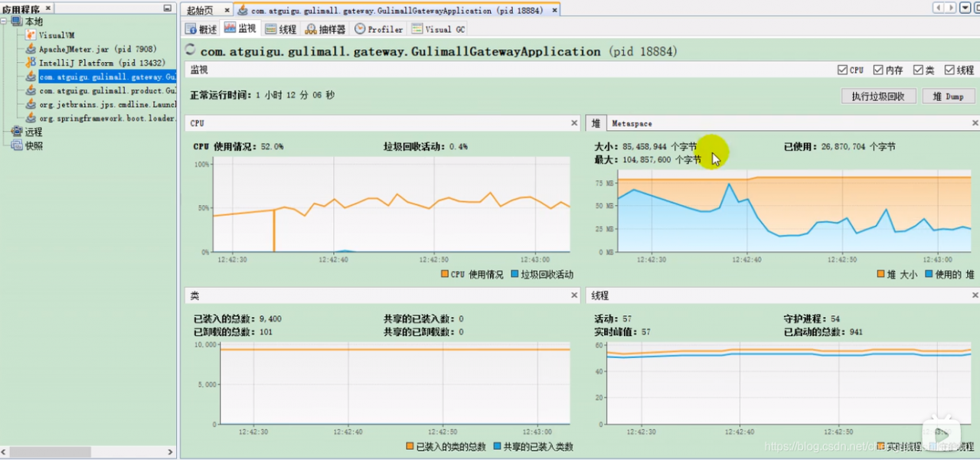
Task: Select the gulimall.gateway application node
Action: (x=107, y=77)
